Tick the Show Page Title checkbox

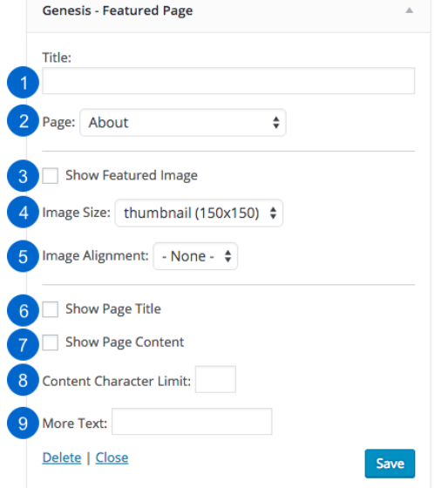pos(51,309)
